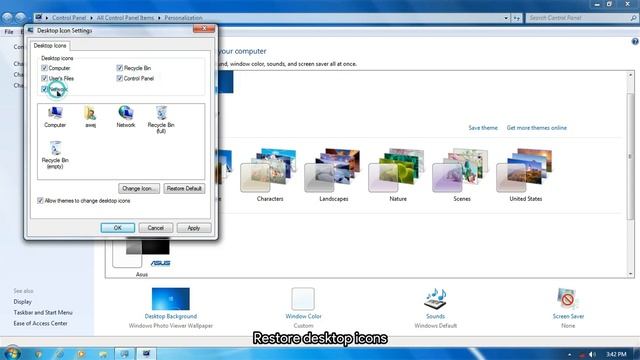Open Window Color settings icon
The width and height of the screenshot is (640, 360).
303,299
